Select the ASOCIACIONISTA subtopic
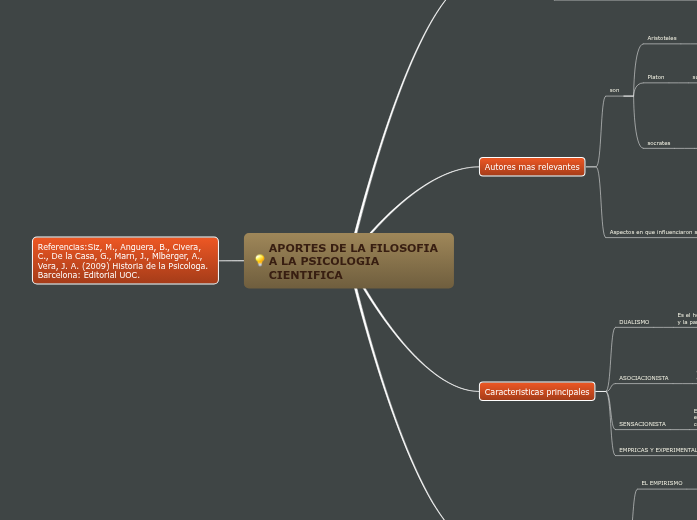The image size is (697, 520). coord(643,378)
